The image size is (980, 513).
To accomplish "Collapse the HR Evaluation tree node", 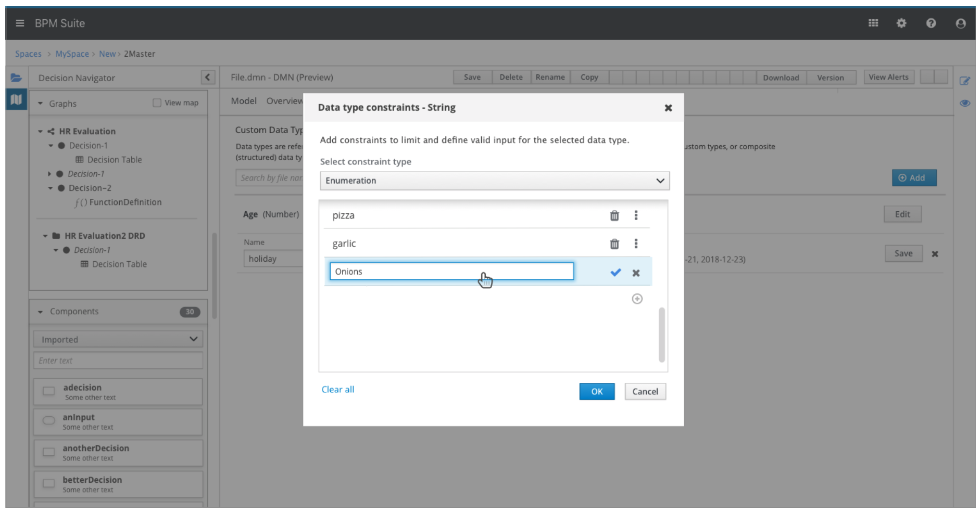I will [x=40, y=132].
